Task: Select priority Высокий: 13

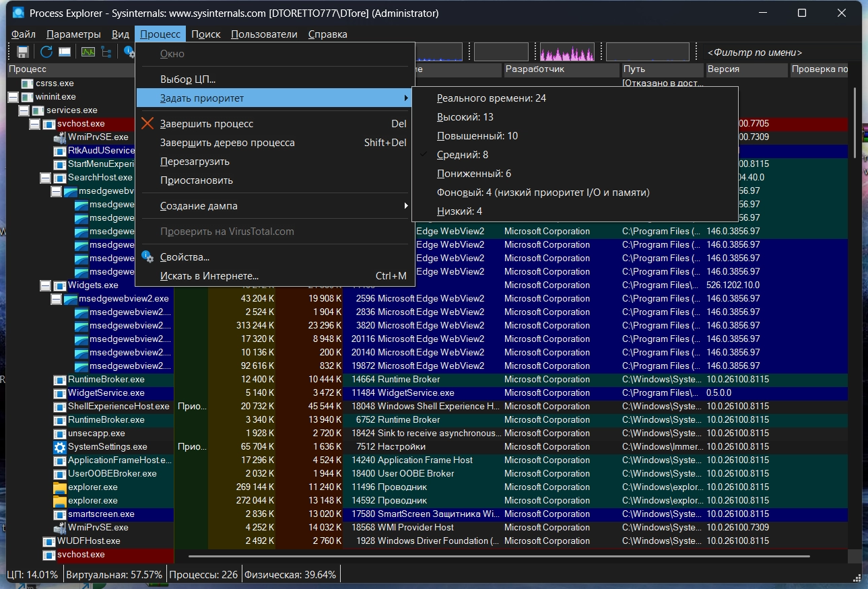Action: point(465,117)
